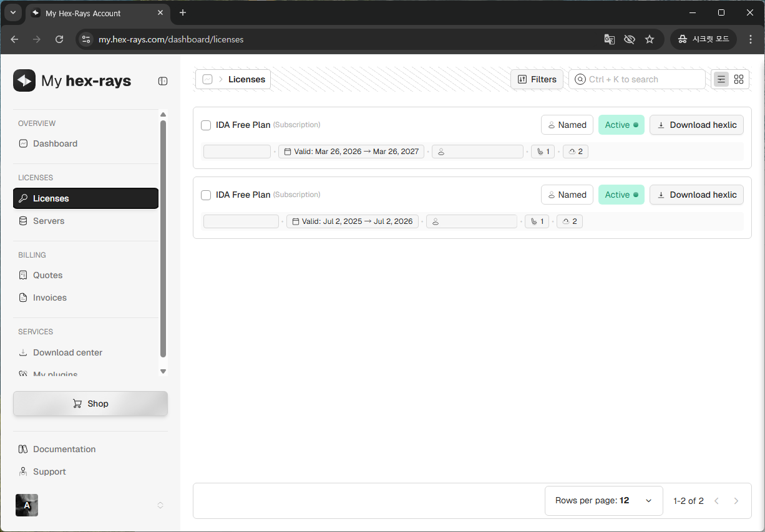This screenshot has width=765, height=532.
Task: Switch to list view layout
Action: 721,79
